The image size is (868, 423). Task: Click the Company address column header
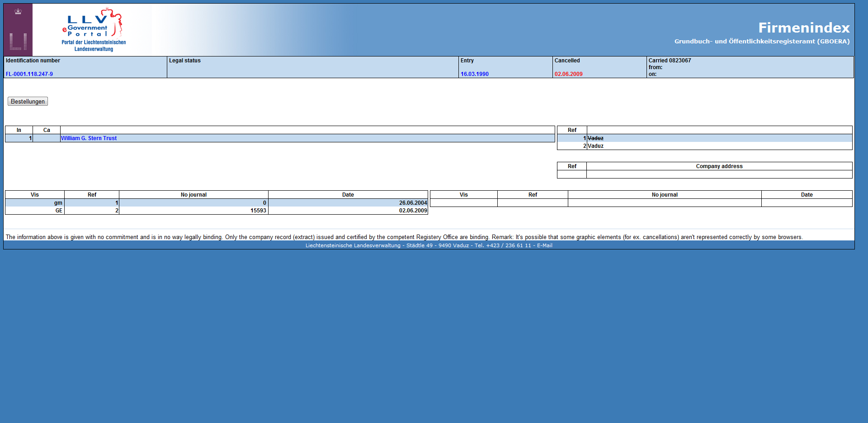click(719, 166)
